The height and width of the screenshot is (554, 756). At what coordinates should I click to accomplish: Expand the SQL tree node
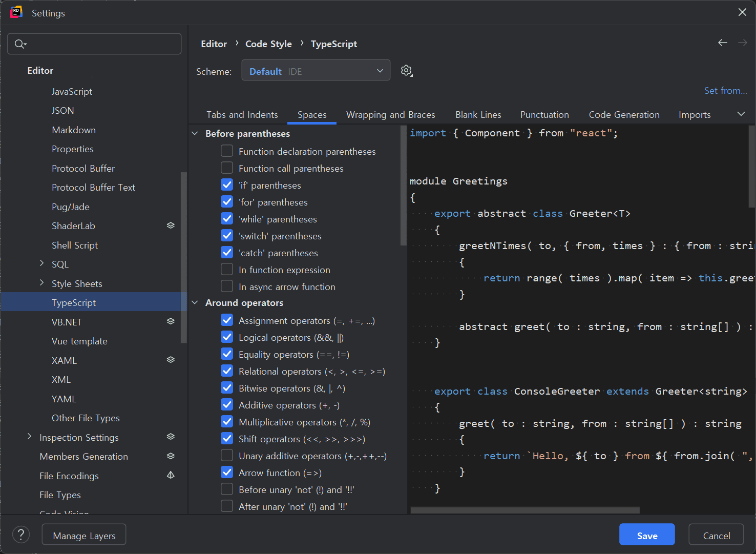pos(42,263)
